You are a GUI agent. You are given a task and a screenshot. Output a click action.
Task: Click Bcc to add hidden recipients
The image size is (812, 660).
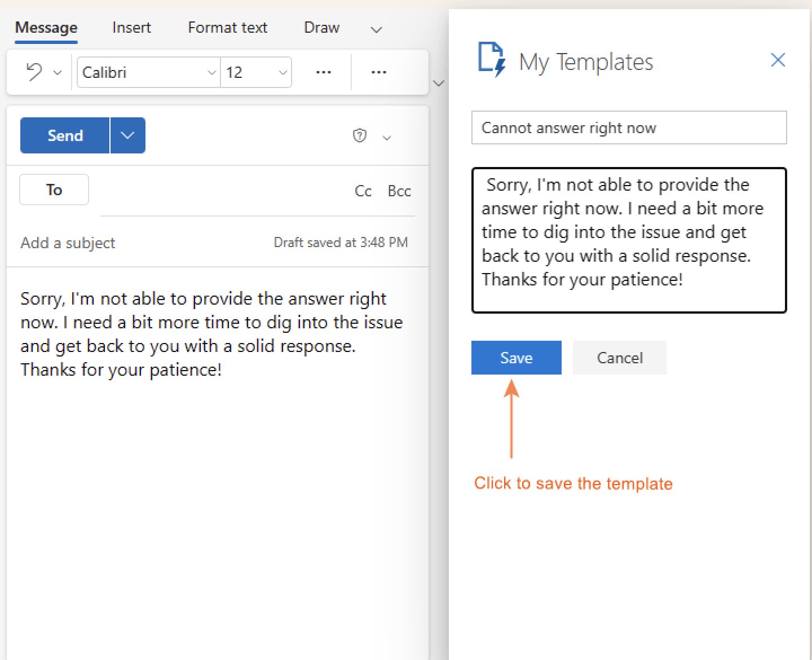click(x=399, y=191)
